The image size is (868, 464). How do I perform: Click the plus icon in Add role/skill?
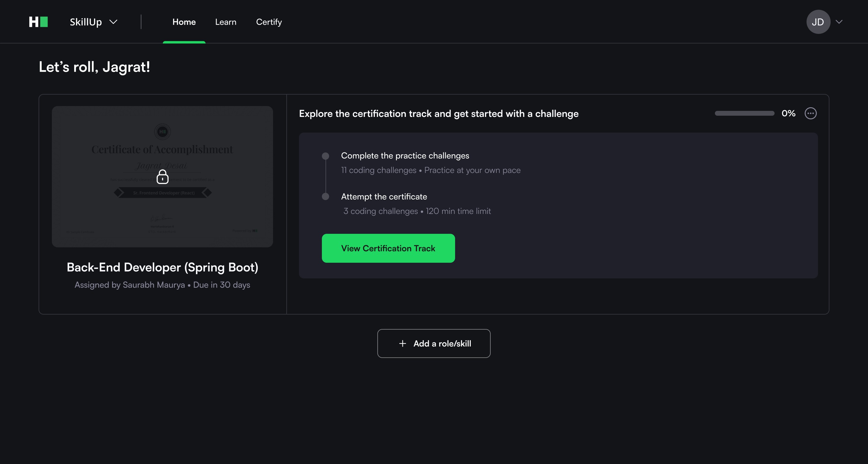(x=402, y=343)
